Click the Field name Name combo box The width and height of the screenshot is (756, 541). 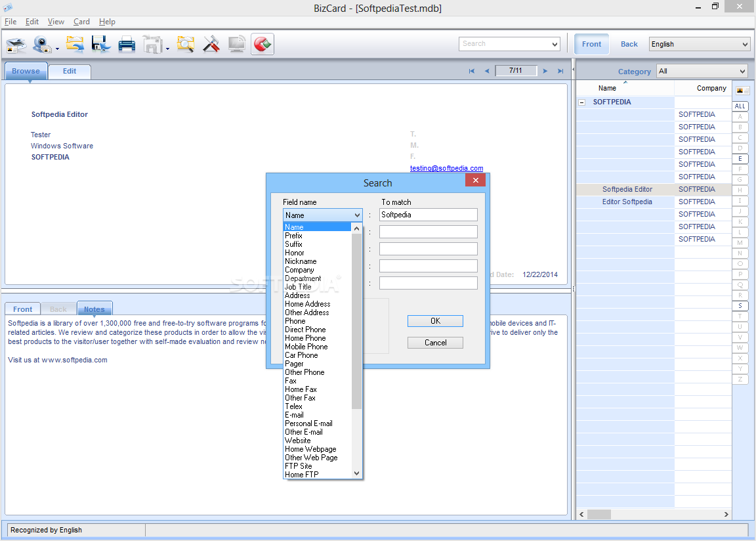323,215
